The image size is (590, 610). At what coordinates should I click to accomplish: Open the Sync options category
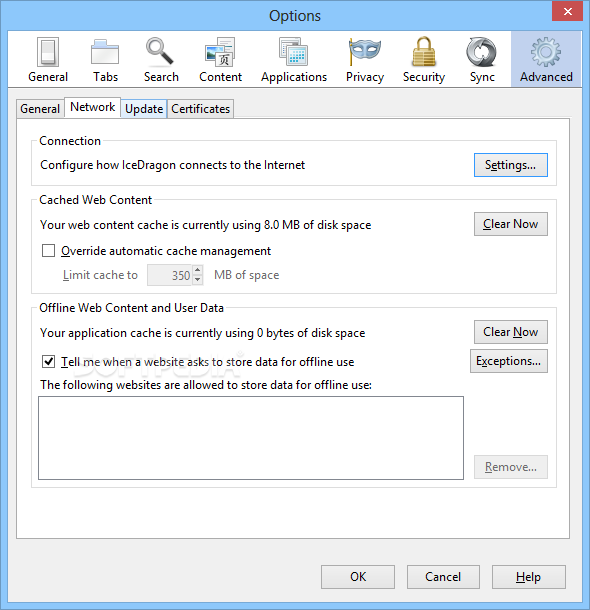pos(482,60)
